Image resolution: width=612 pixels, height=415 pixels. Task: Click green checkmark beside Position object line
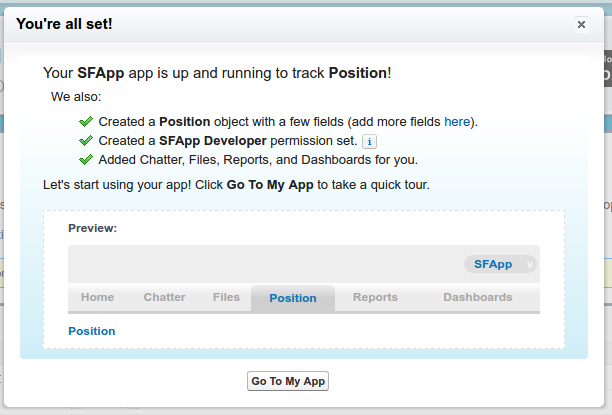86,122
